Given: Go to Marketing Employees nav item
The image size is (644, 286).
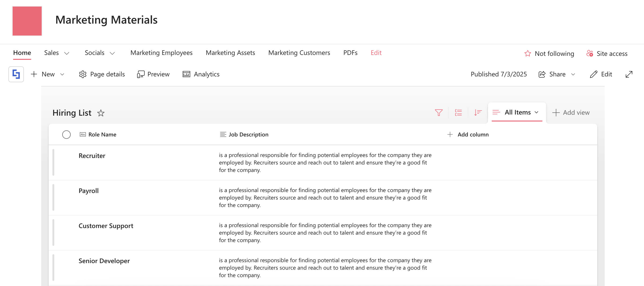Looking at the screenshot, I should click(x=161, y=53).
